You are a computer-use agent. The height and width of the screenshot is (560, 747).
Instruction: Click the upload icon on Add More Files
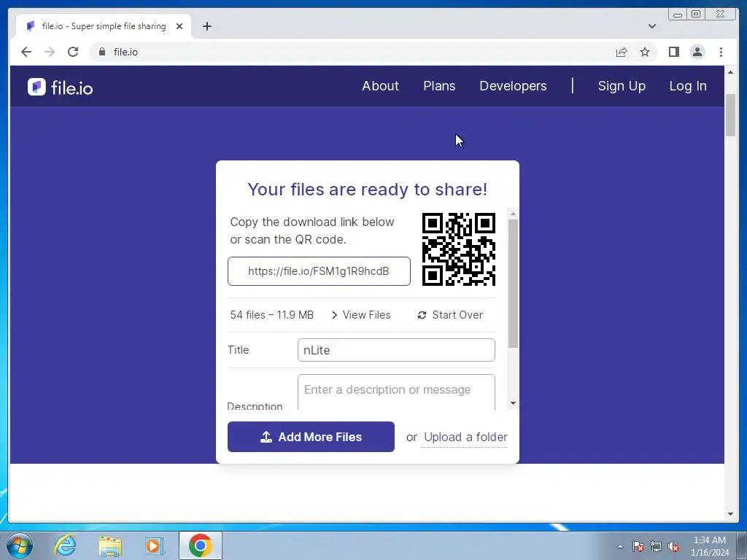tap(266, 437)
